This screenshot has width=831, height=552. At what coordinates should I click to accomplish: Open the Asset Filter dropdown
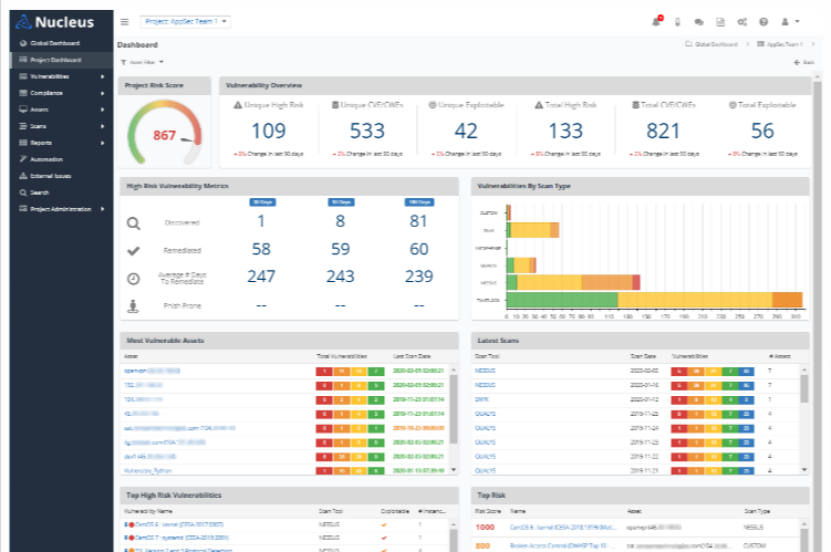coord(143,62)
